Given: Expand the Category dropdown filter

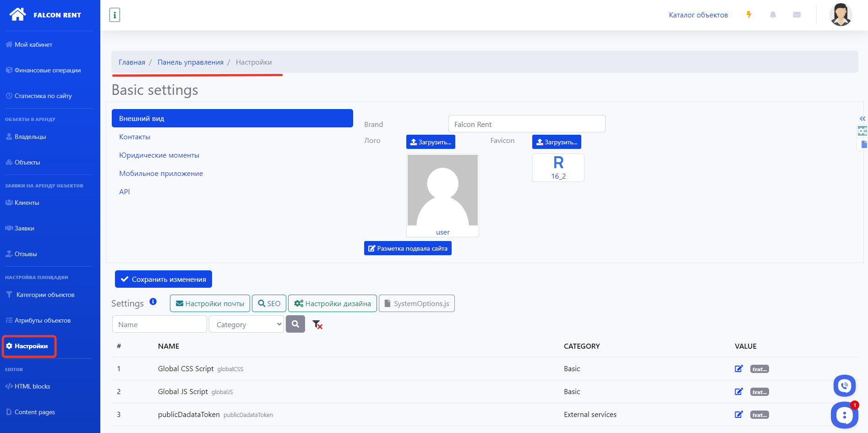Looking at the screenshot, I should [x=246, y=324].
